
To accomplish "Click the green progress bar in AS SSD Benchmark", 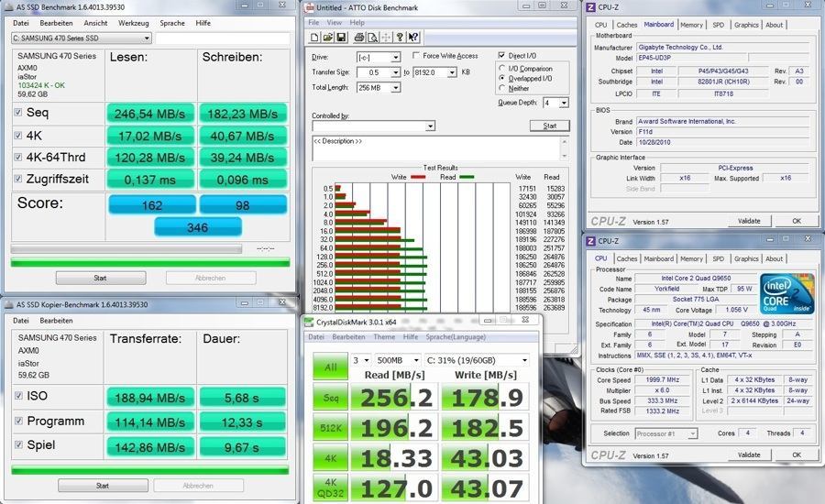I will click(150, 262).
